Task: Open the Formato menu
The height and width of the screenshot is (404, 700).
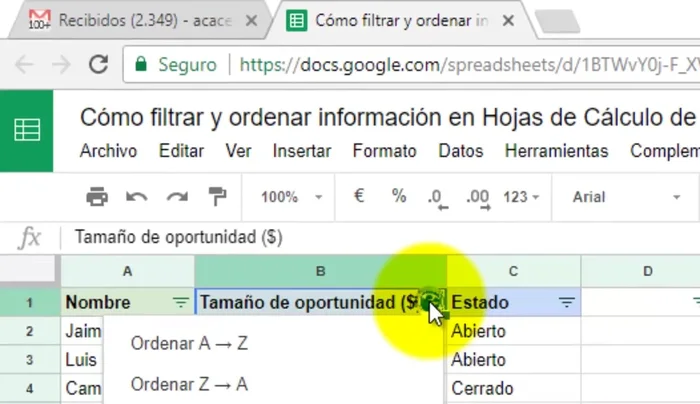Action: [384, 151]
